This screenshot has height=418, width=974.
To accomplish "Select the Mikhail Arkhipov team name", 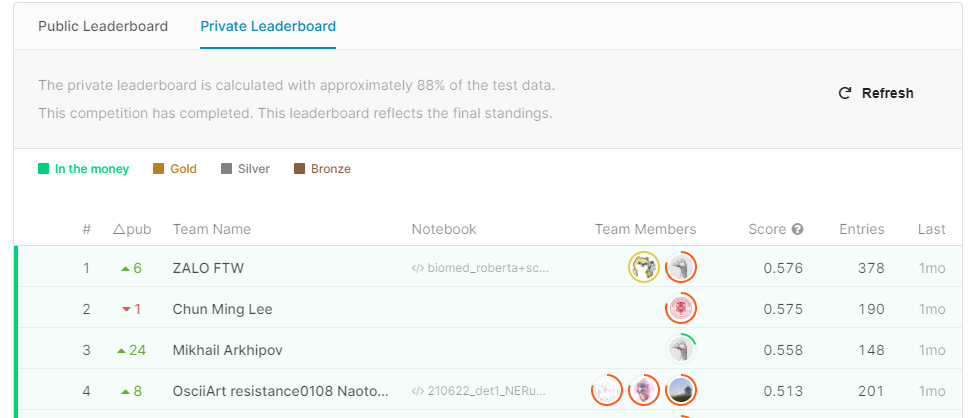I will (228, 350).
